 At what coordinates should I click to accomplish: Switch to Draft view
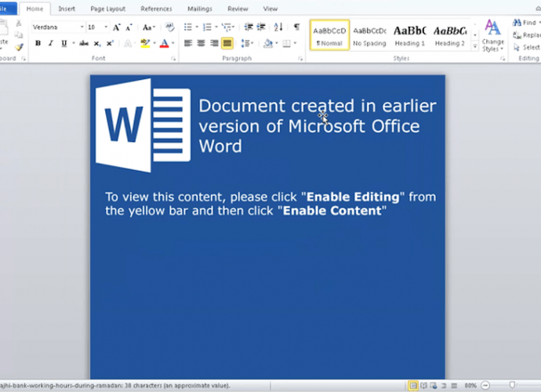click(x=454, y=386)
